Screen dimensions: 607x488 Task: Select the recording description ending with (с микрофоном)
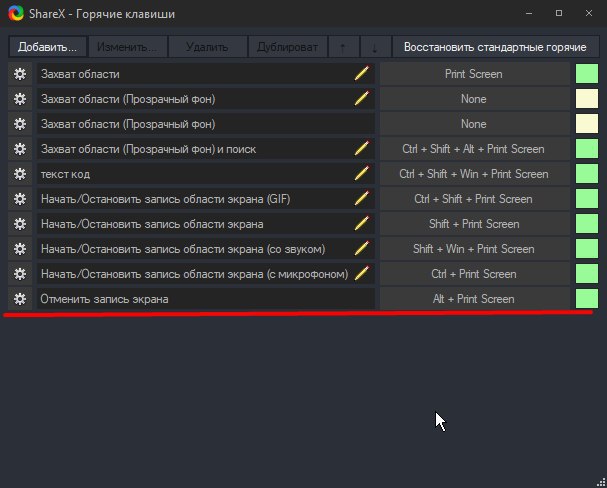(206, 274)
